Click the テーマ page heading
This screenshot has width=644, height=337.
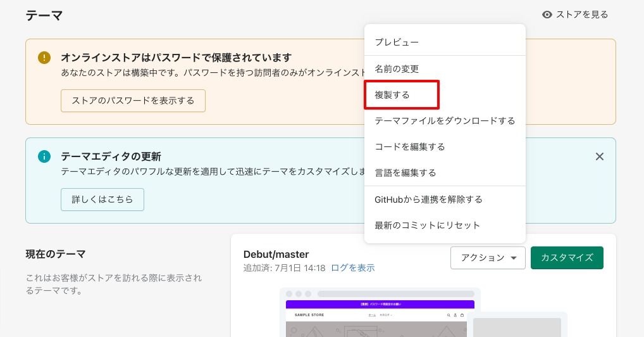click(44, 16)
